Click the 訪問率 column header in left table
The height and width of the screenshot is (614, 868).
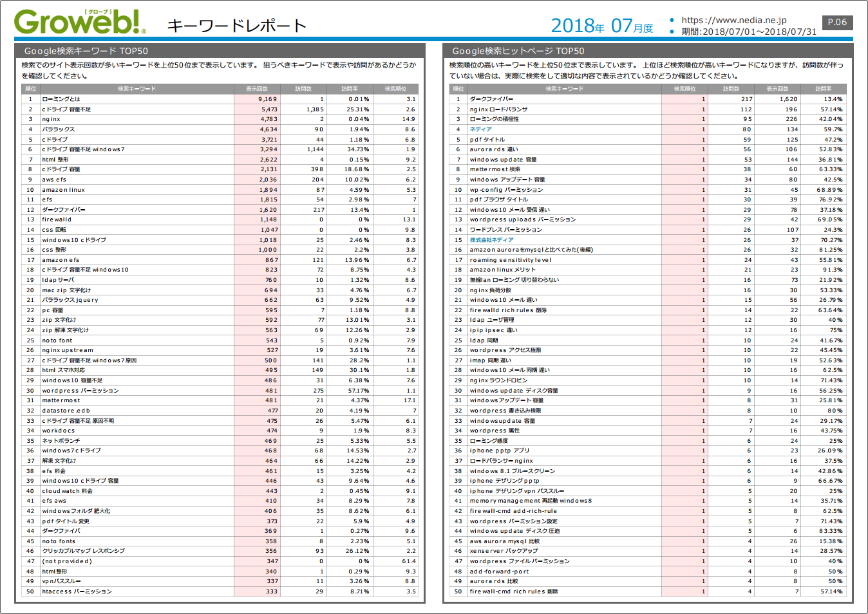(x=350, y=89)
